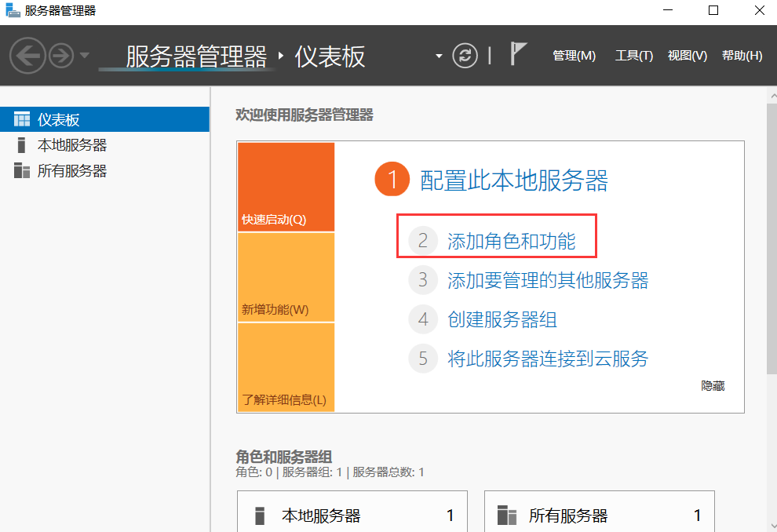Select 本地服务器 in the sidebar
777x532 pixels.
(104, 145)
